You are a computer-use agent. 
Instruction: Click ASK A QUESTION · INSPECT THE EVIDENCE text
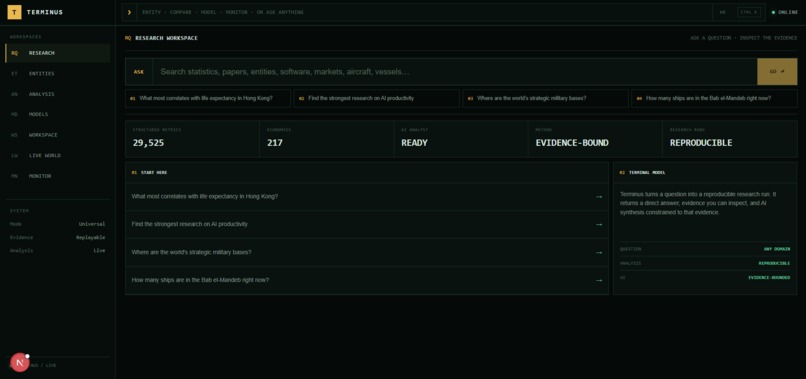pos(743,38)
